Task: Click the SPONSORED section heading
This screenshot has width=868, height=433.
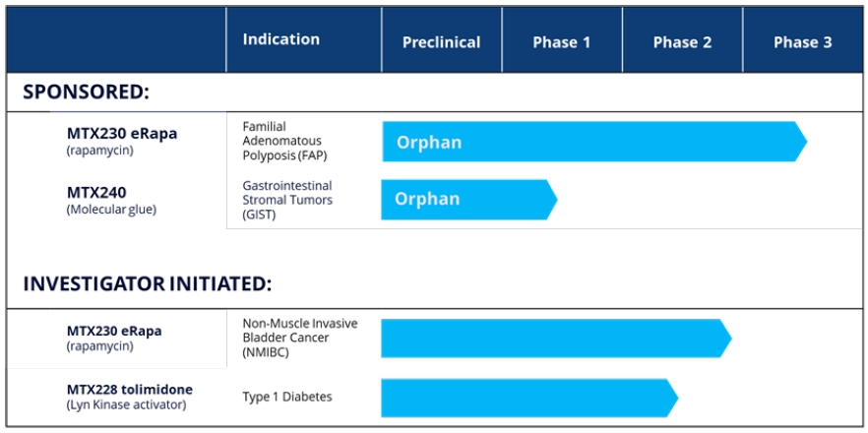Action: [x=86, y=93]
